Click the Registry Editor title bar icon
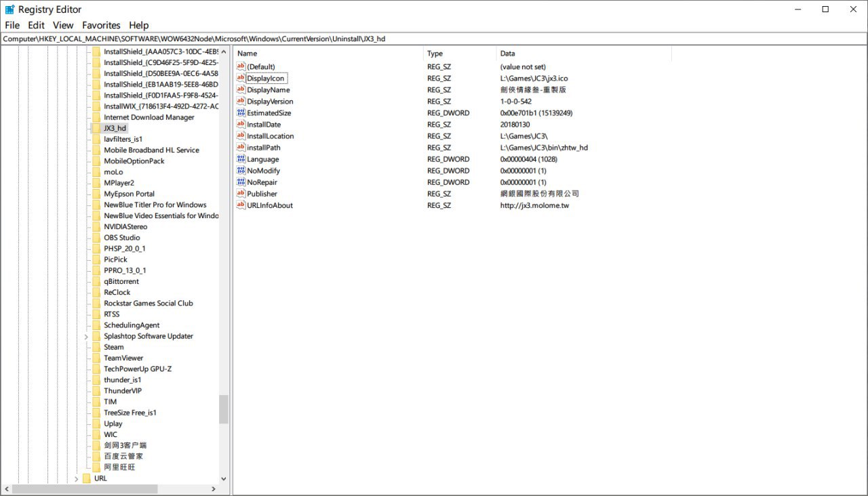The width and height of the screenshot is (868, 496). click(x=10, y=9)
